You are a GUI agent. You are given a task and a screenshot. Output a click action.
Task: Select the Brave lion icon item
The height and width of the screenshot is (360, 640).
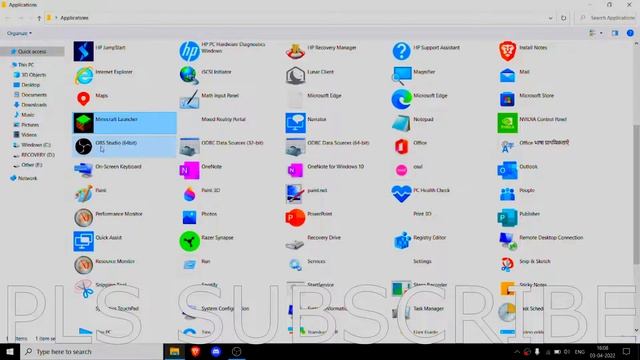click(x=507, y=51)
